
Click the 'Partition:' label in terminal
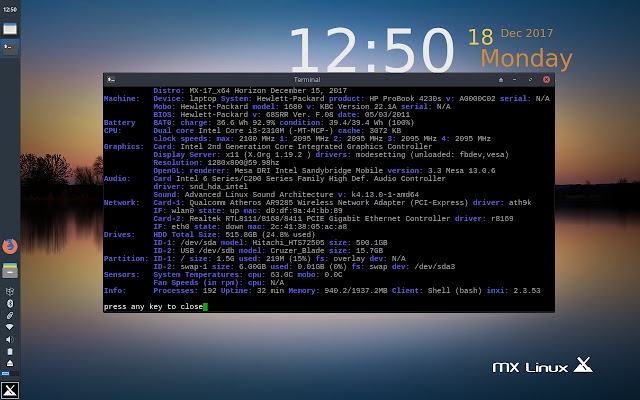(x=126, y=258)
